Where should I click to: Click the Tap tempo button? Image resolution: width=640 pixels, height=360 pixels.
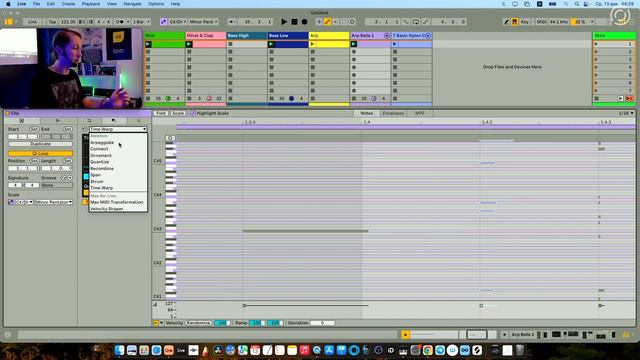tap(52, 22)
